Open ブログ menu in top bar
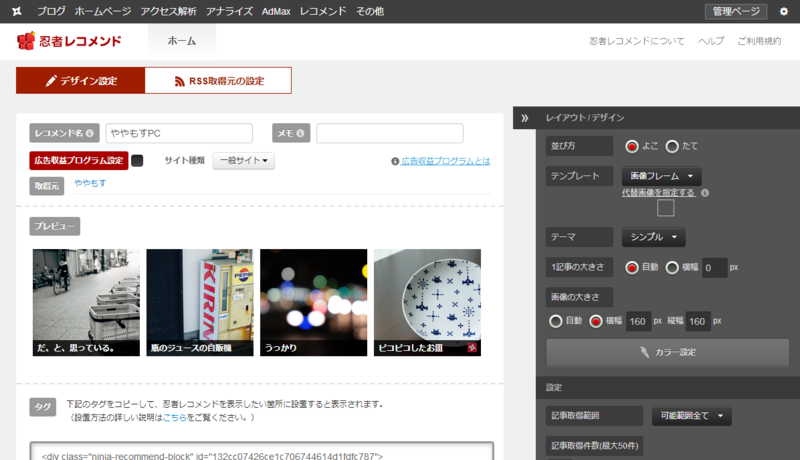This screenshot has height=460, width=800. (x=51, y=11)
